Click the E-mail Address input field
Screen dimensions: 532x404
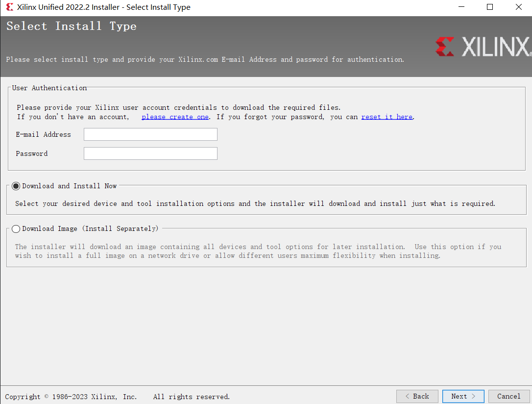[150, 134]
